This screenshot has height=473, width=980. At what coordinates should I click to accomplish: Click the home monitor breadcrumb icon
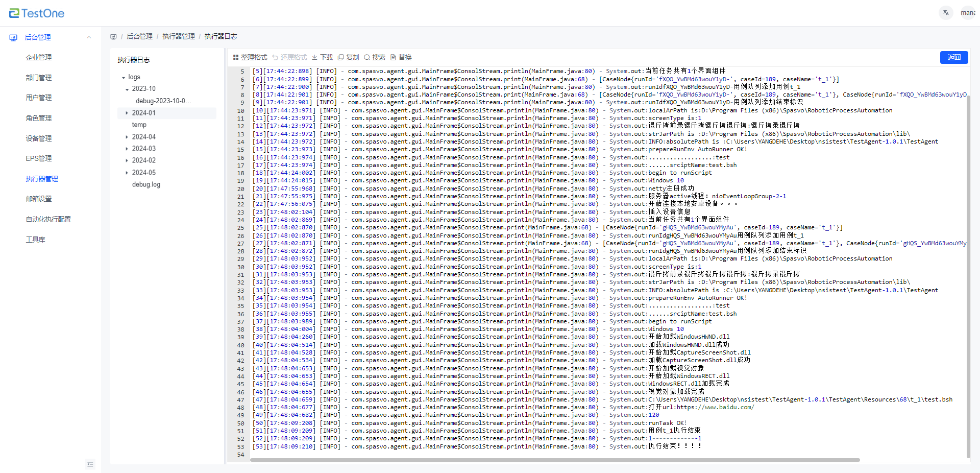pos(113,37)
